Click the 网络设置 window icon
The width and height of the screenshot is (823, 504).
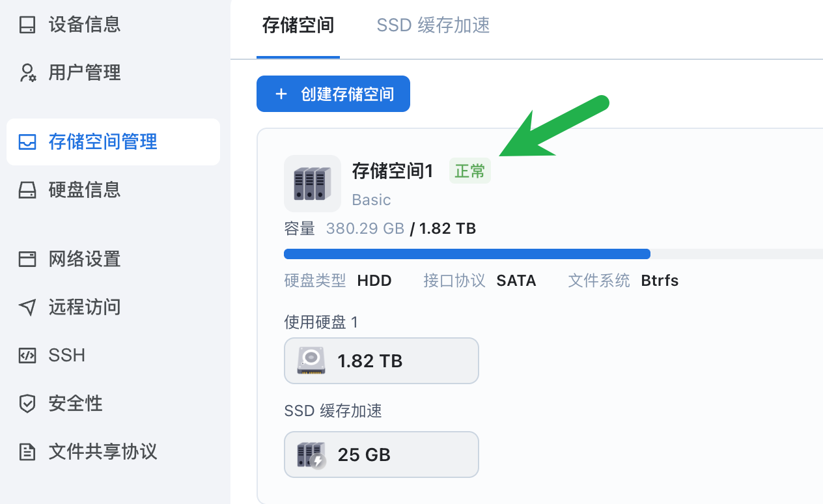tap(27, 259)
